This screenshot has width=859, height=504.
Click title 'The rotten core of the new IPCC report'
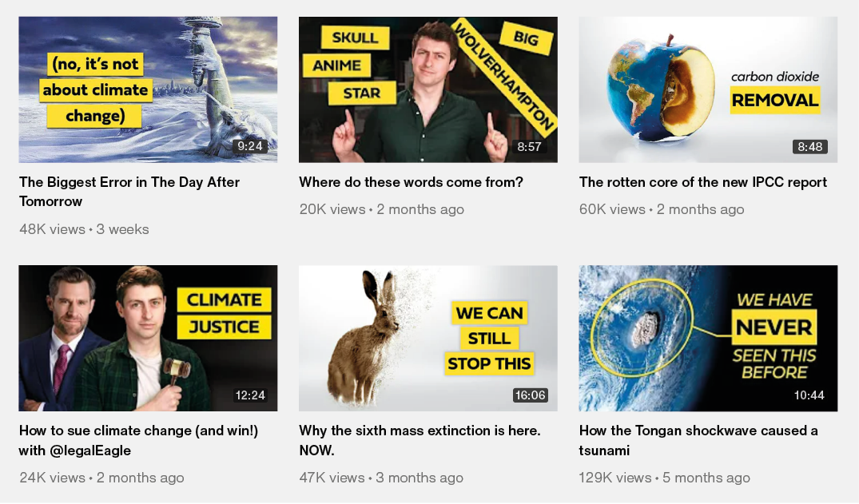(703, 182)
